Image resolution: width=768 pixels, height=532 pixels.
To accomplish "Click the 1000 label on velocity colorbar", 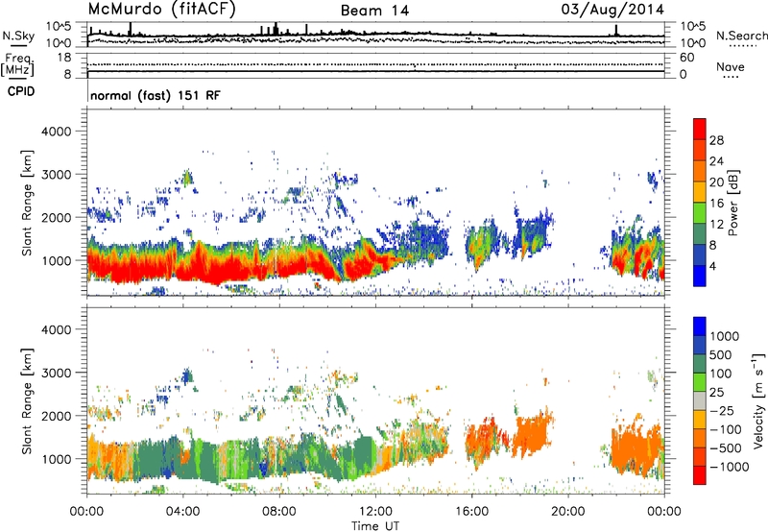I will 724,336.
